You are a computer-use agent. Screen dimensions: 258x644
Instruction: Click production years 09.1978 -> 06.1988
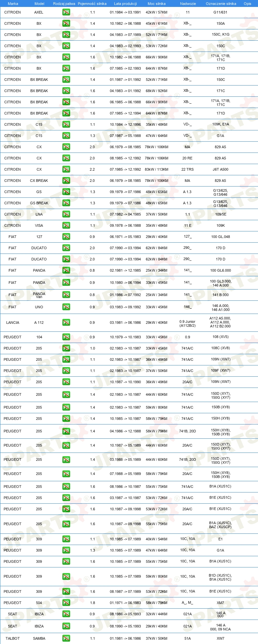click(125, 225)
